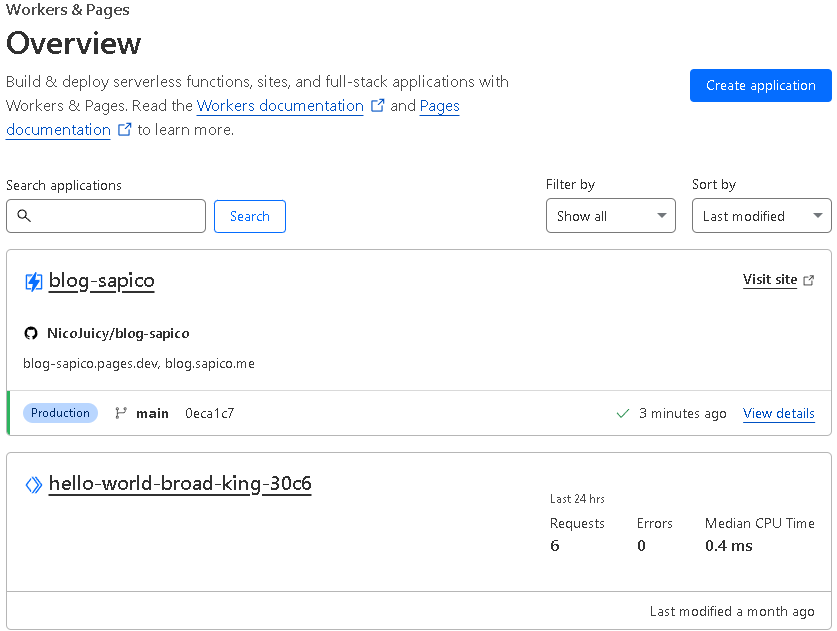Focus the Search applications input field
Screen dimensions: 837x631
click(106, 216)
